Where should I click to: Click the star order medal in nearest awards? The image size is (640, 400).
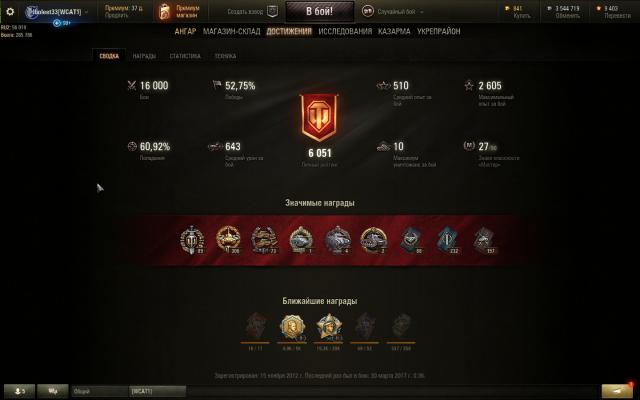click(x=329, y=327)
